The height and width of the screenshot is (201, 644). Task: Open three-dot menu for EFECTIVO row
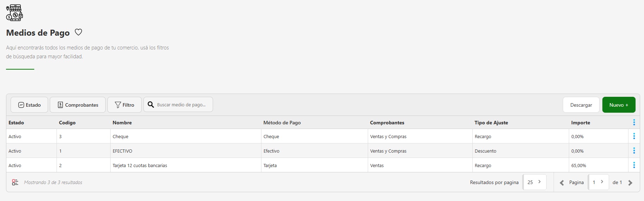[634, 151]
